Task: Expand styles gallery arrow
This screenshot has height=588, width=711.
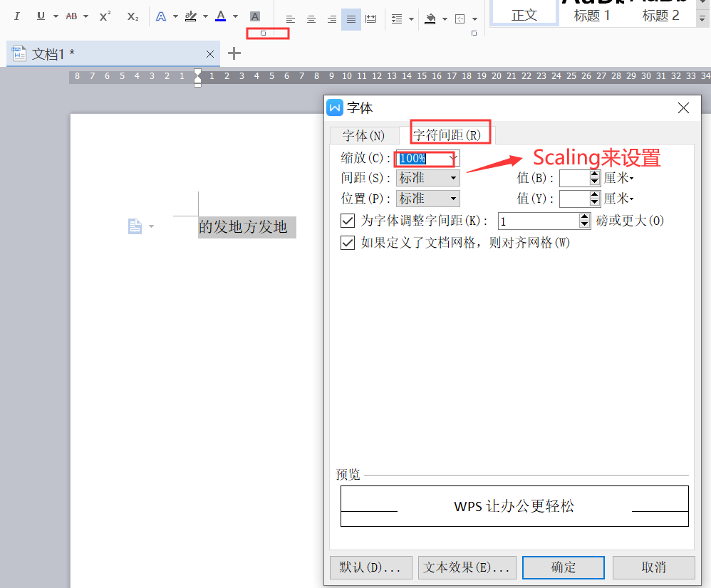Action: click(x=702, y=19)
